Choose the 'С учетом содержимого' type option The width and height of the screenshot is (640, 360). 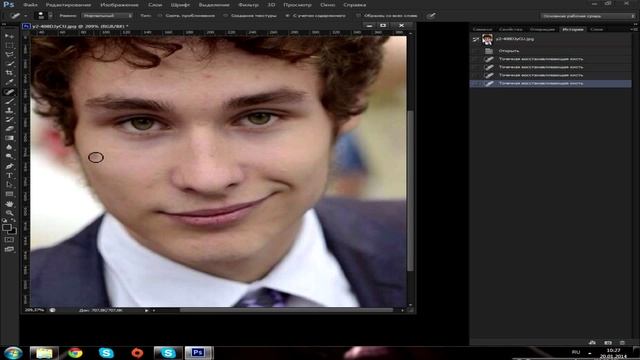[x=315, y=16]
